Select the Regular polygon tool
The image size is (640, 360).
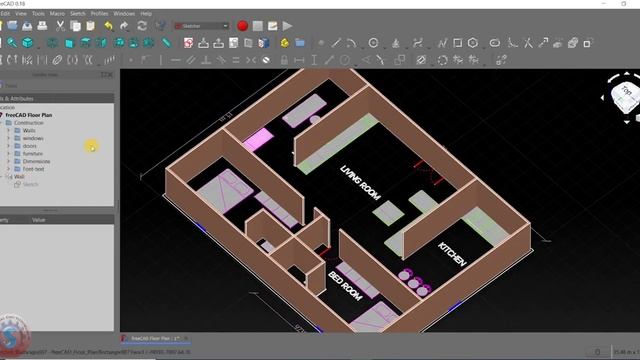click(473, 42)
